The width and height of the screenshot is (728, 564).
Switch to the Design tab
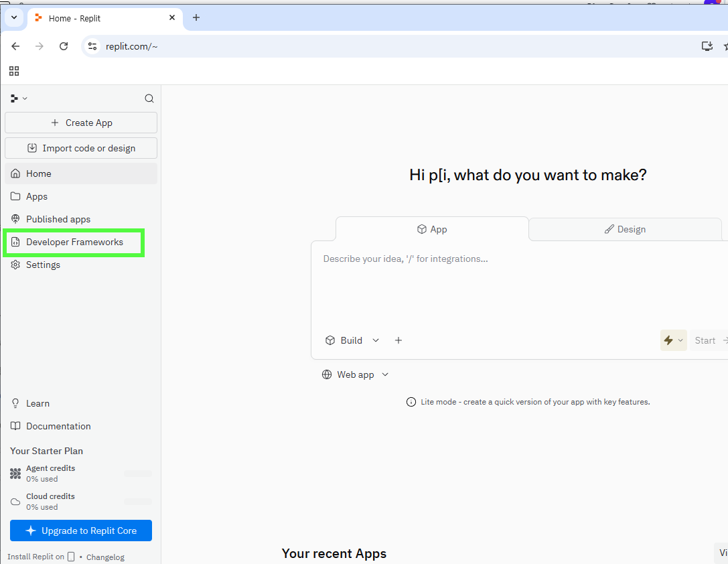click(625, 229)
